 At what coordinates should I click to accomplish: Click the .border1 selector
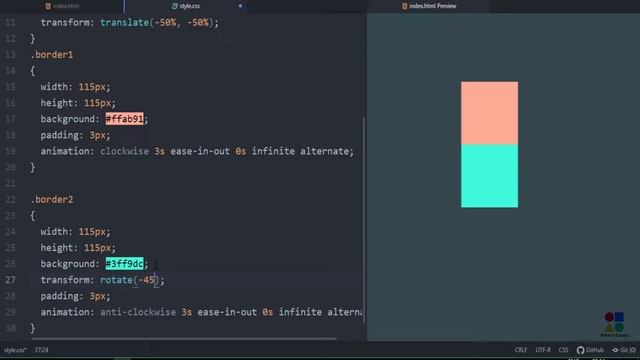(x=52, y=55)
